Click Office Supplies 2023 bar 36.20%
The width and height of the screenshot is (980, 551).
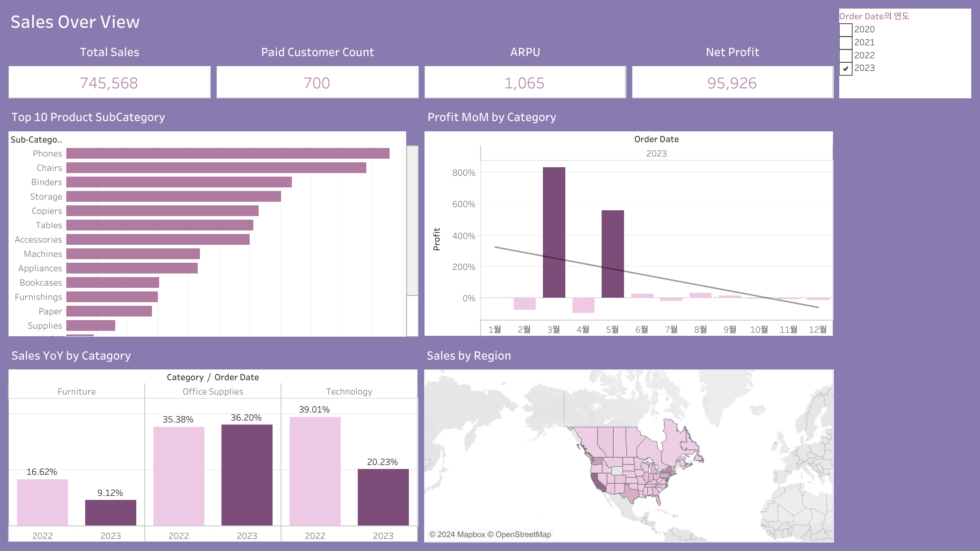pyautogui.click(x=247, y=475)
